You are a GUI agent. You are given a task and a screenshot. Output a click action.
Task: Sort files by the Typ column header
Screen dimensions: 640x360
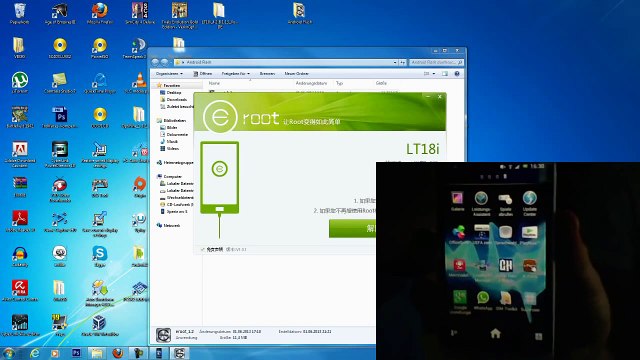coord(339,83)
